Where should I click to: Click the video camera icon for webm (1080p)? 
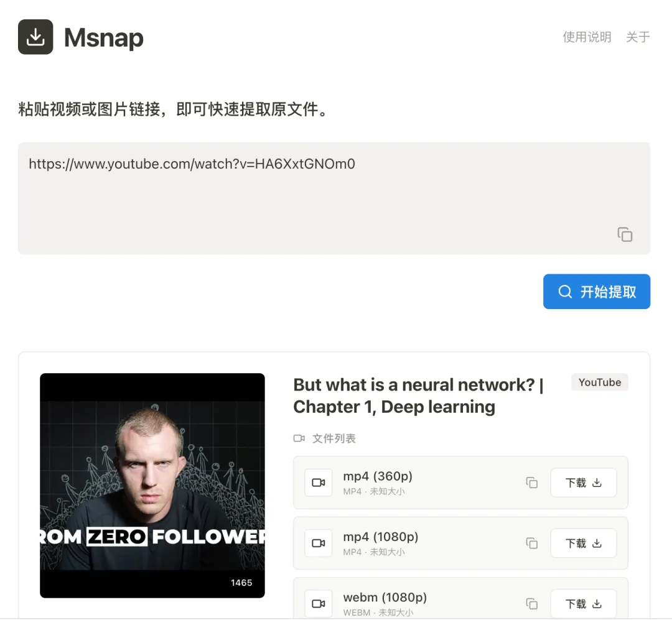click(319, 604)
